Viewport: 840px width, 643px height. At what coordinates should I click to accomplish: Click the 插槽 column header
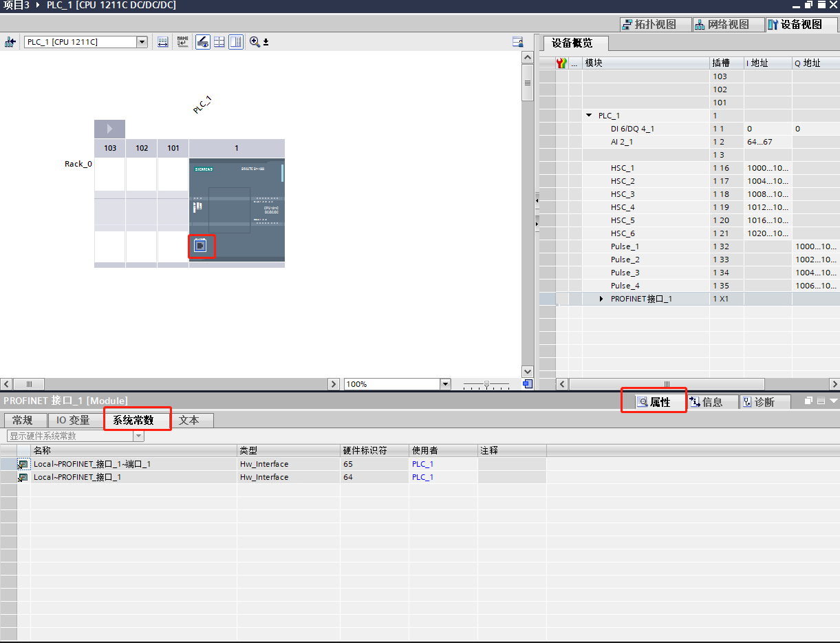coord(726,63)
